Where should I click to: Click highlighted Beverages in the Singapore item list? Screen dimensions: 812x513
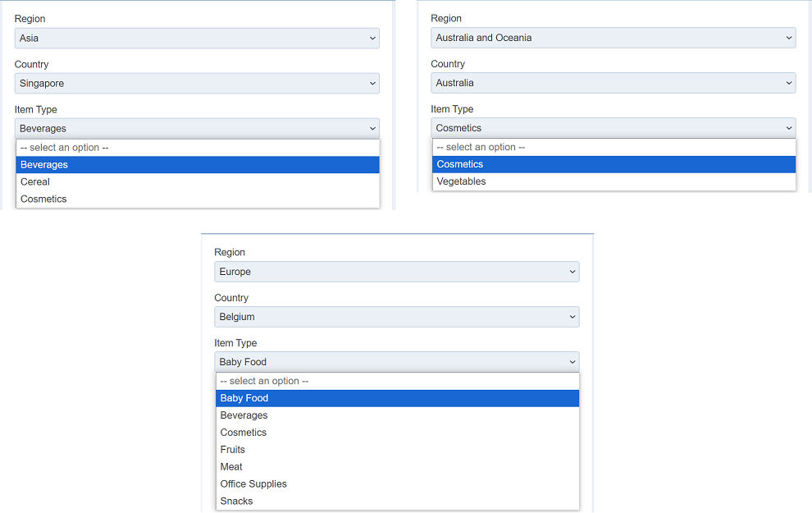coord(44,165)
